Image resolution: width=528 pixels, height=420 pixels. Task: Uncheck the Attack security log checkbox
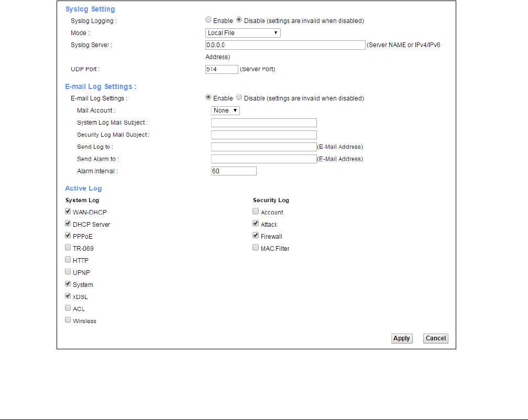pos(256,224)
